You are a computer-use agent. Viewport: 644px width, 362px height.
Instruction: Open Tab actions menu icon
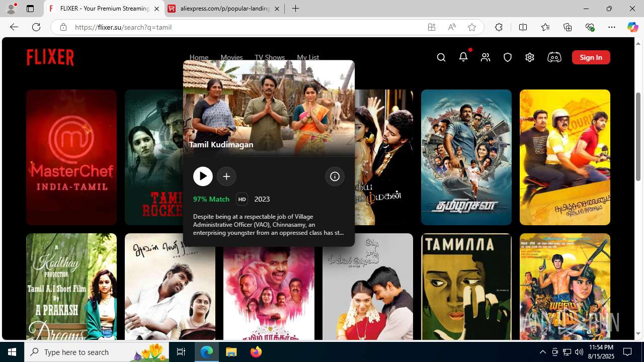30,9
